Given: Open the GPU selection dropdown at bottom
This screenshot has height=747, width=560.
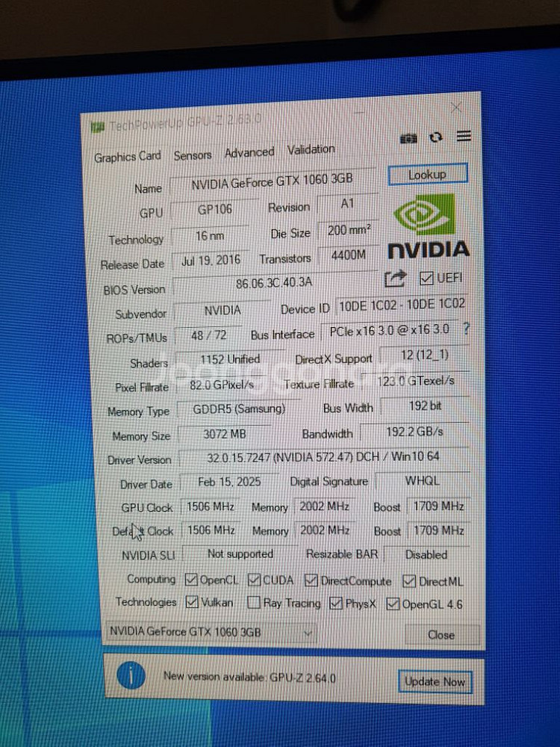Looking at the screenshot, I should (x=210, y=632).
